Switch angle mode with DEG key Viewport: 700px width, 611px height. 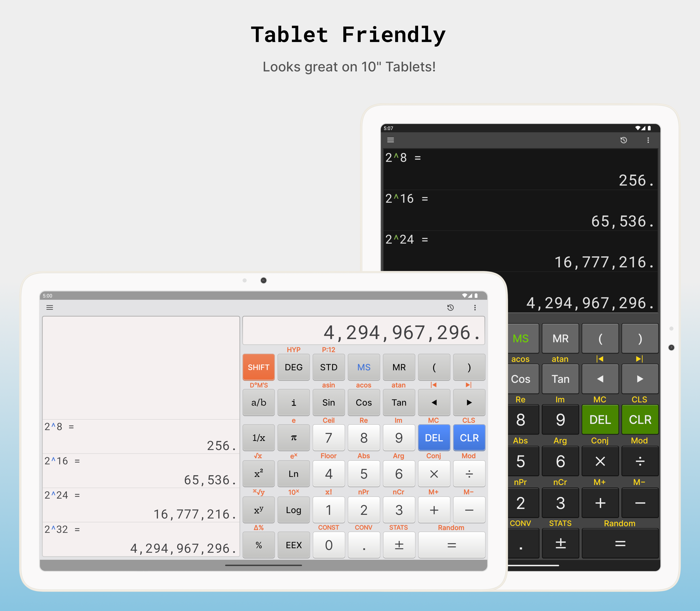click(294, 367)
